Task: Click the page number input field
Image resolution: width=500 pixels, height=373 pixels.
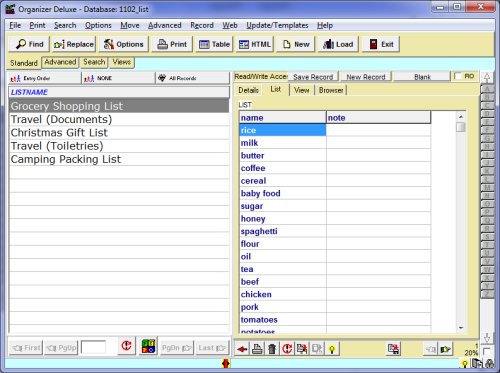Action: (94, 347)
